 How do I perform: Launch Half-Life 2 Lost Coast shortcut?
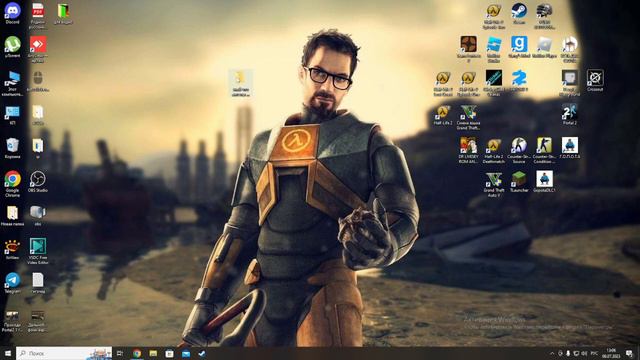point(443,83)
